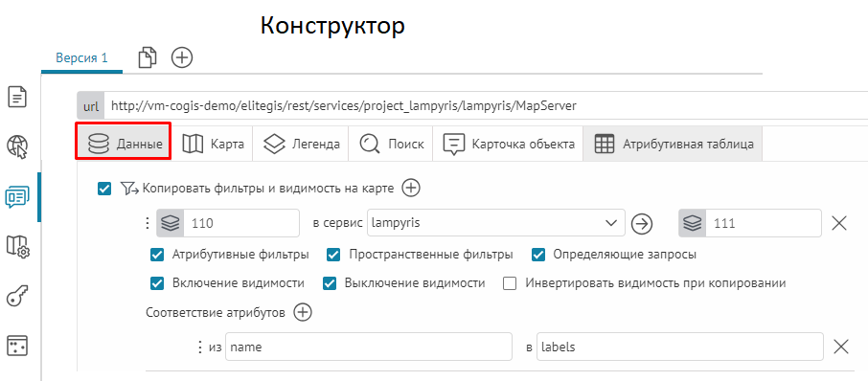This screenshot has height=381, width=868.
Task: Open the globe with cursor sidebar icon
Action: [17, 146]
